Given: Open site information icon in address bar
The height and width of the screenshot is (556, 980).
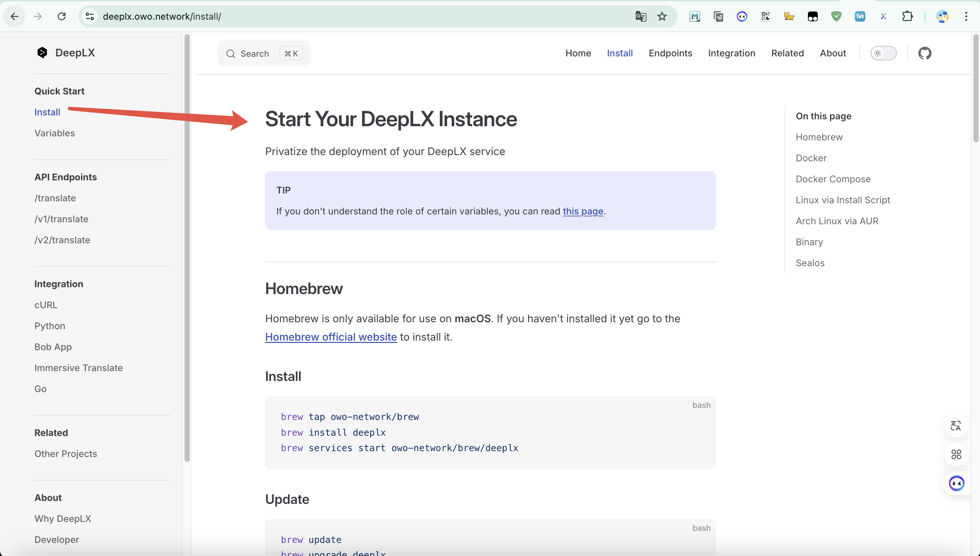Looking at the screenshot, I should 90,16.
